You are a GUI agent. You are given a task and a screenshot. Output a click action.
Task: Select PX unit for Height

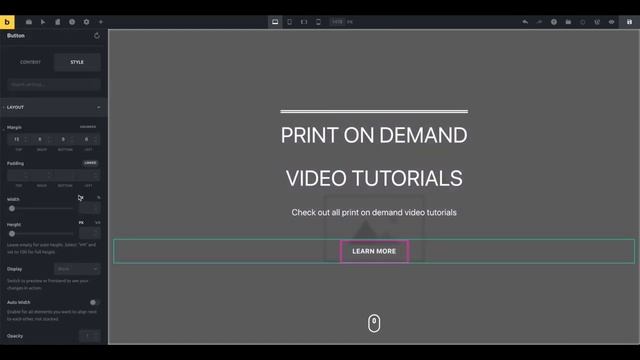(x=81, y=223)
